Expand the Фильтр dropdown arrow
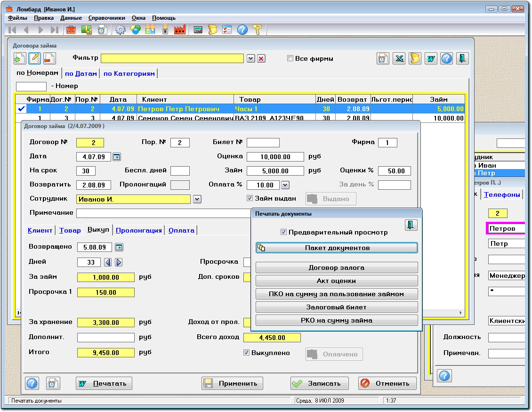The width and height of the screenshot is (532, 412). click(x=250, y=58)
